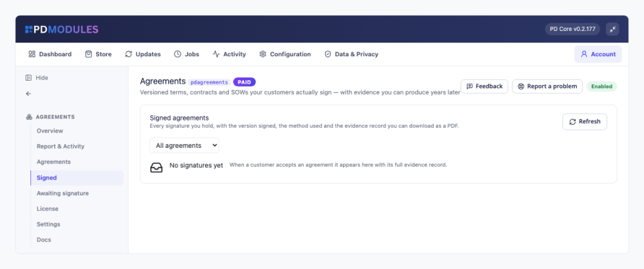
Task: Click the Feedback speech bubble icon
Action: (x=469, y=87)
